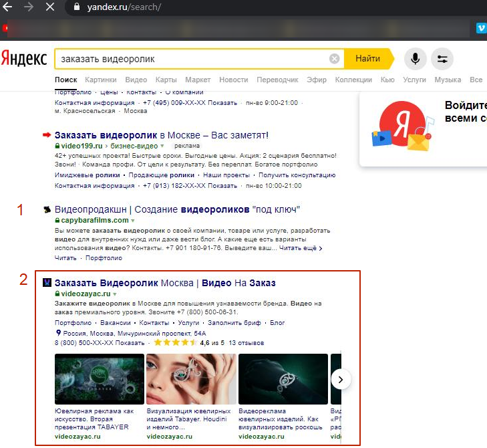
Task: Open address Мичуринский проспект, 54А
Action: pyautogui.click(x=134, y=333)
